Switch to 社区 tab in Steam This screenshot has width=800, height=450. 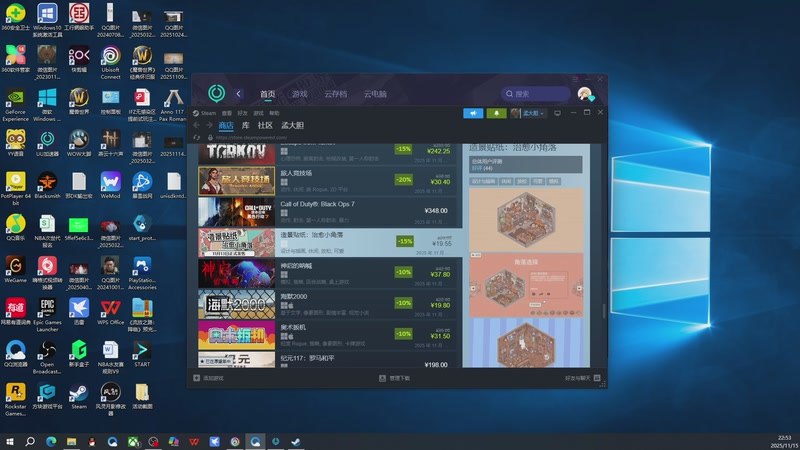(x=265, y=126)
